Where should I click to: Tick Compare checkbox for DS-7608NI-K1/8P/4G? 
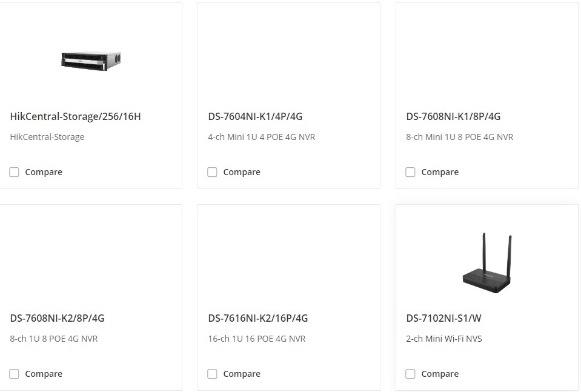click(410, 172)
